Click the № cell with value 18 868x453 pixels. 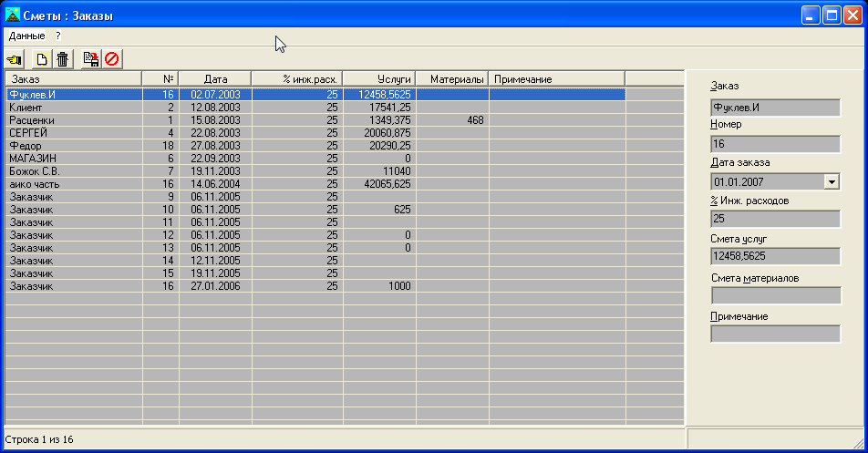point(160,146)
